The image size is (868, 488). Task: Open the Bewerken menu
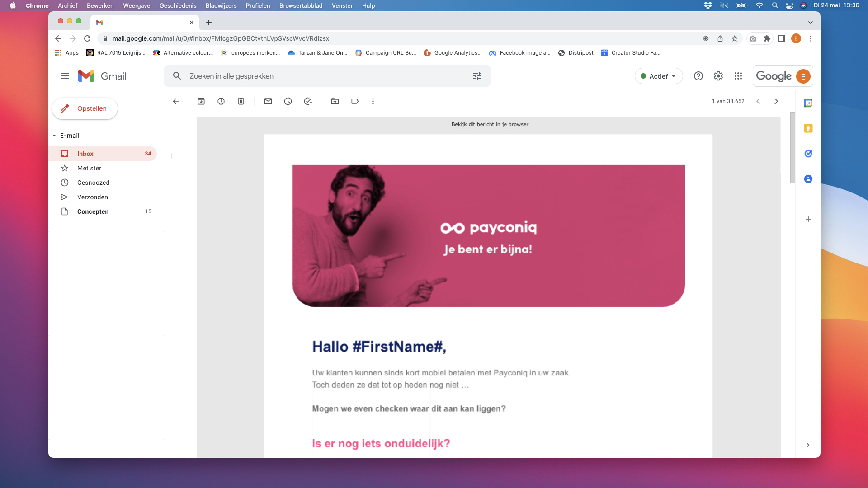pyautogui.click(x=100, y=5)
